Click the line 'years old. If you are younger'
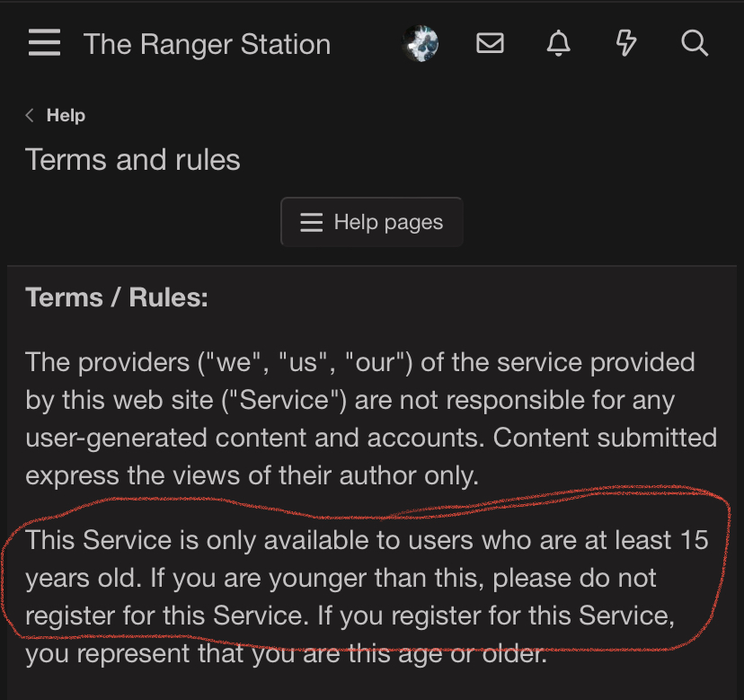Viewport: 744px width, 700px height. point(341,578)
